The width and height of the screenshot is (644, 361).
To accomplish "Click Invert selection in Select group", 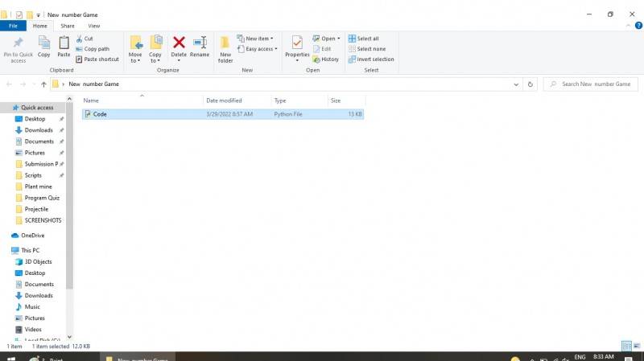I will click(x=371, y=59).
